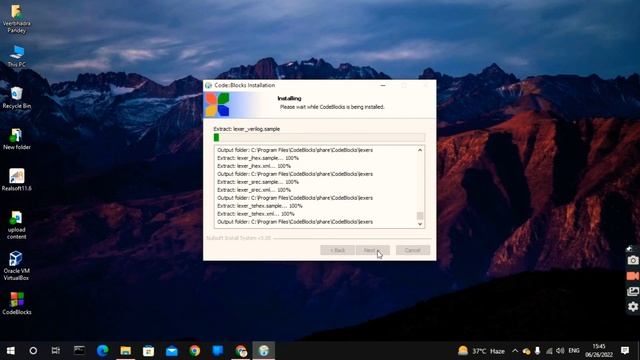Start recording with the orange video icon

[x=633, y=276]
